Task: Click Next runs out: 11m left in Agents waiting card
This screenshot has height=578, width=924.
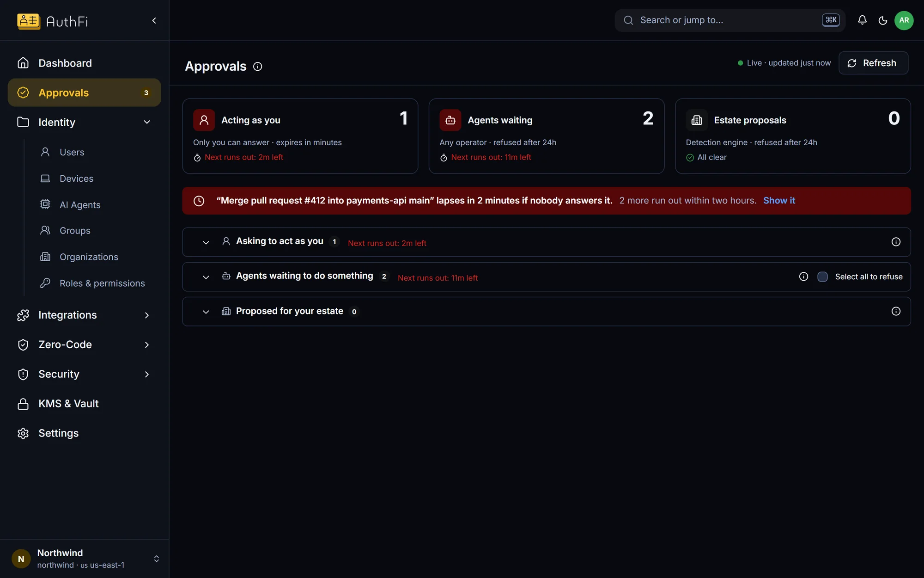Action: [x=491, y=158]
